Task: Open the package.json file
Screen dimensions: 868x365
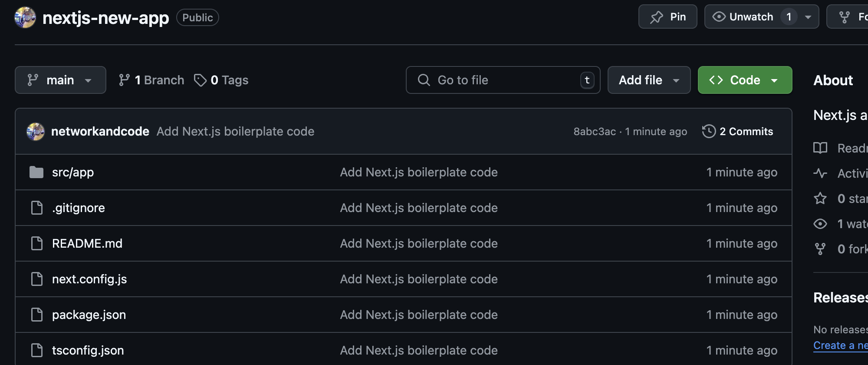Action: pyautogui.click(x=89, y=315)
